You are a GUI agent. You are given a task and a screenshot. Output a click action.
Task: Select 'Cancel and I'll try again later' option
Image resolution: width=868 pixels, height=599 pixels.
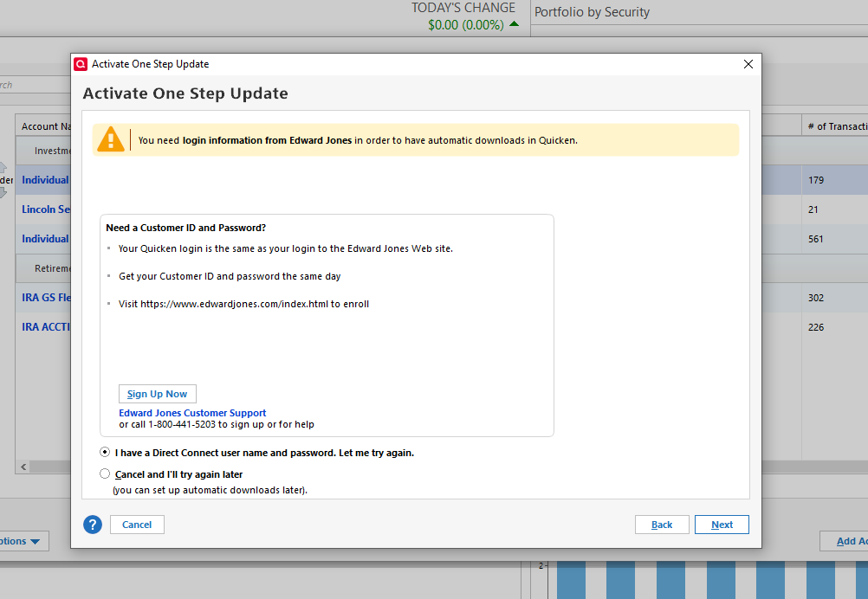click(x=105, y=474)
